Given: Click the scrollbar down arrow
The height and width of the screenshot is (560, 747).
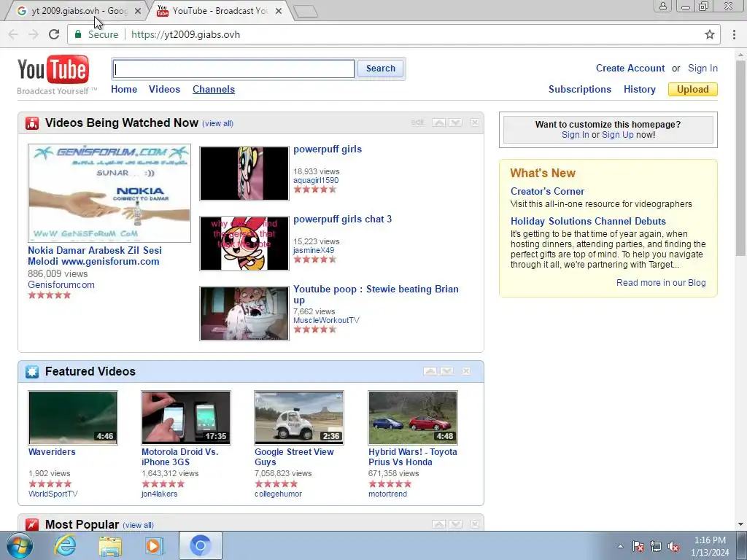Looking at the screenshot, I should (740, 524).
